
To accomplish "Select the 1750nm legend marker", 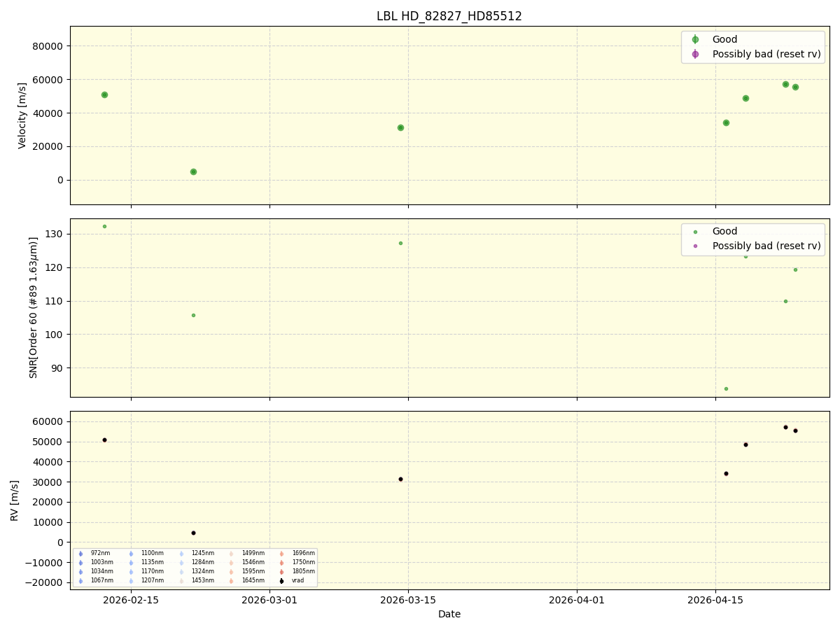I will pyautogui.click(x=282, y=563).
